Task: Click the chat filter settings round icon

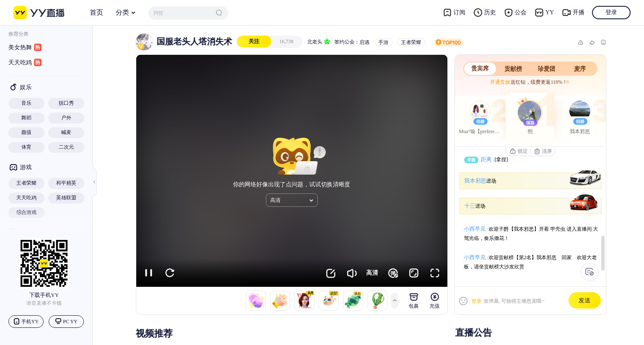Action: tap(589, 272)
